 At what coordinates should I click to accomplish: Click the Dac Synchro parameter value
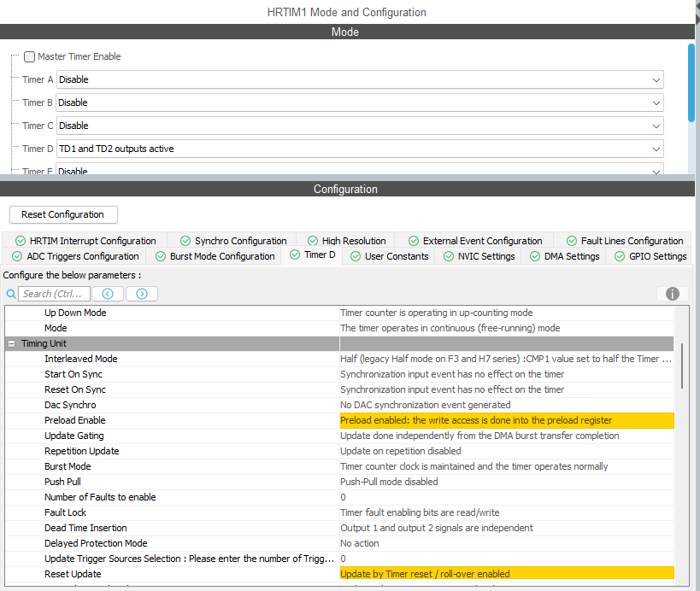[507, 405]
